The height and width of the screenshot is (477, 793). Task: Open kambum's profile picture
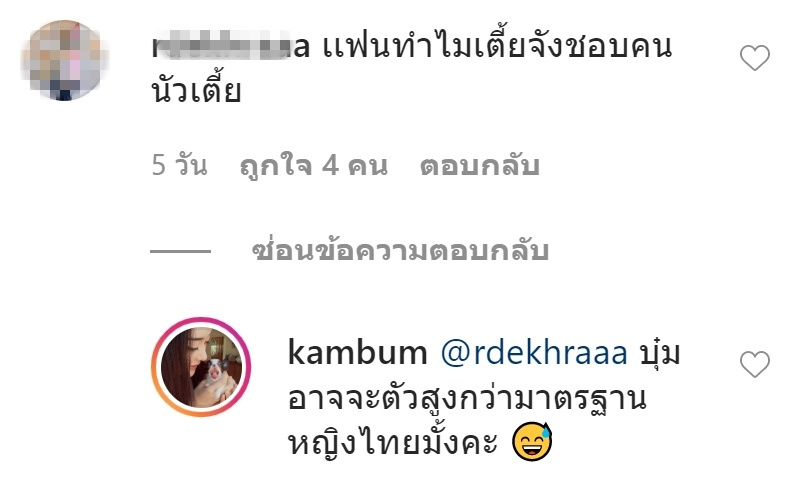pyautogui.click(x=201, y=367)
